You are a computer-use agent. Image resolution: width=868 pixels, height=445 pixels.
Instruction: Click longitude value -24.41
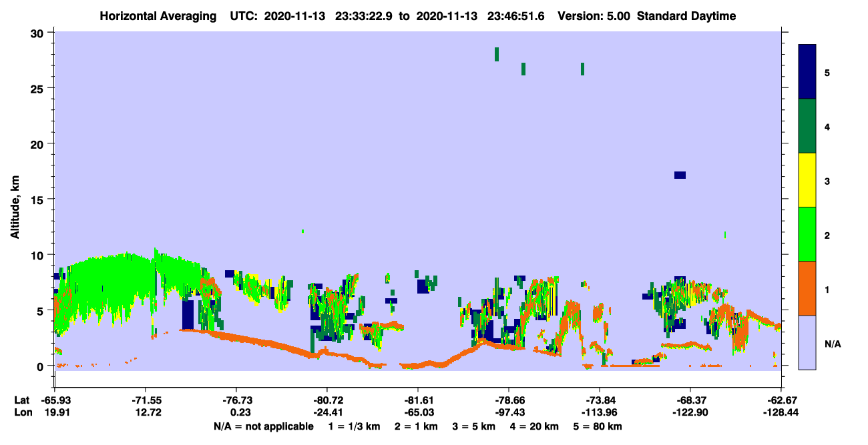(327, 412)
